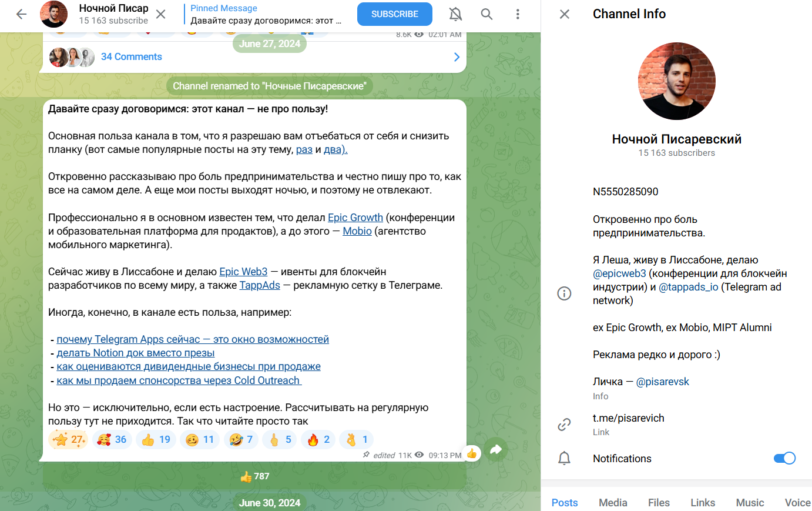Open search with the magnifier icon

pyautogui.click(x=486, y=14)
